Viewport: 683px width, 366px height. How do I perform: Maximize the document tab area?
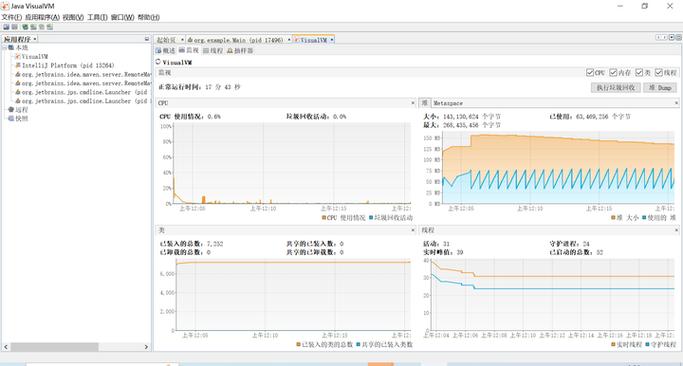click(x=679, y=37)
